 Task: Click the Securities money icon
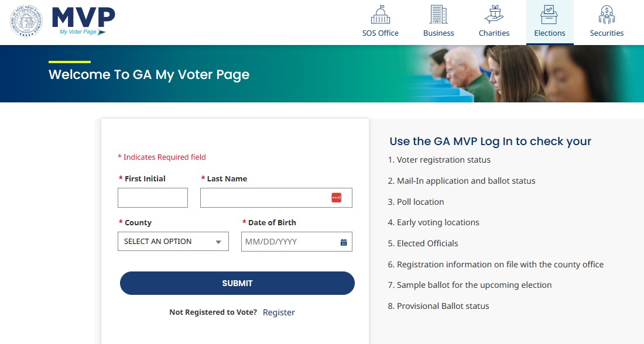(x=607, y=15)
